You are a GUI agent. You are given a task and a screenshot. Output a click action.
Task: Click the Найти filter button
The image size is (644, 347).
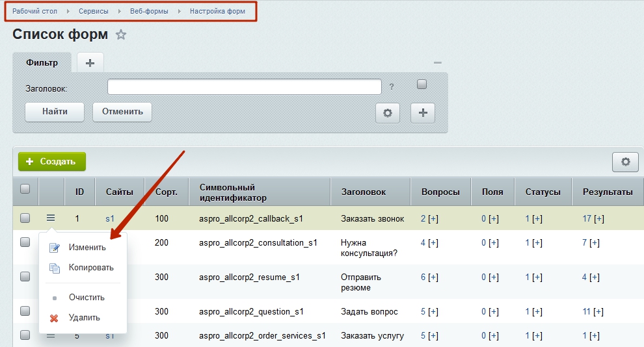pos(55,112)
